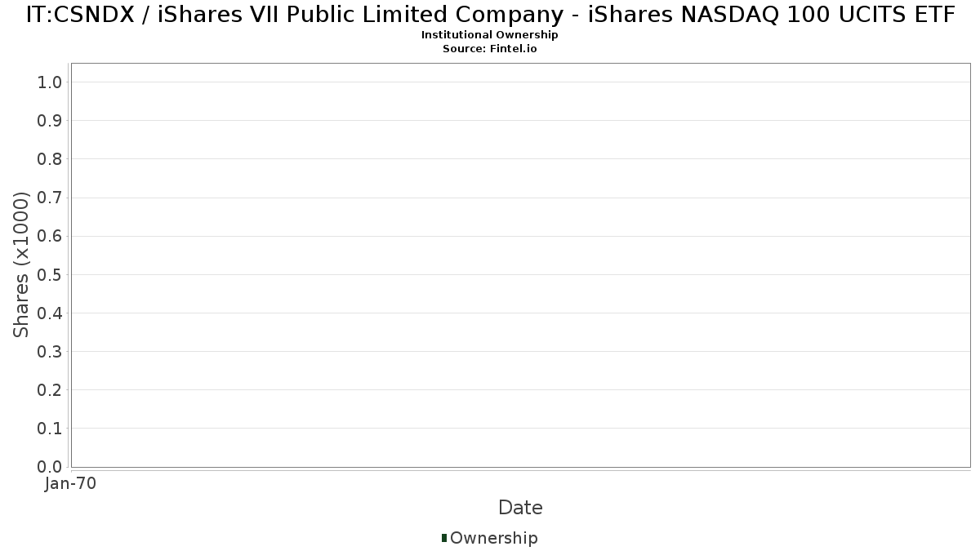The width and height of the screenshot is (980, 551).
Task: Toggle the Ownership series legend label
Action: pos(493,538)
